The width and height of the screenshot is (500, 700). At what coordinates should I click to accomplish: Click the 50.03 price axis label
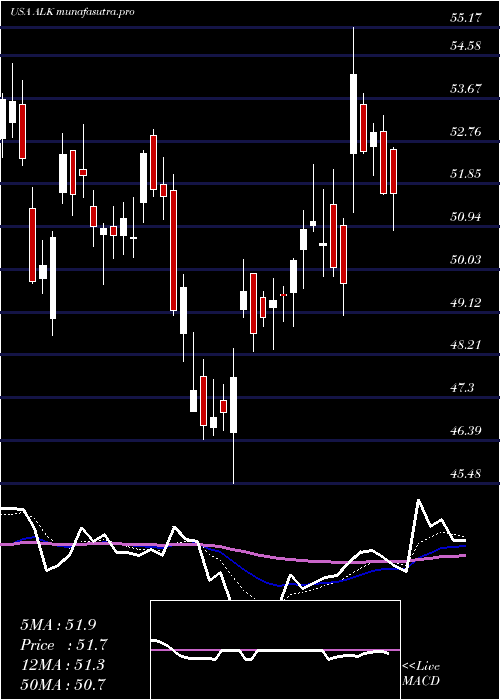pos(466,260)
